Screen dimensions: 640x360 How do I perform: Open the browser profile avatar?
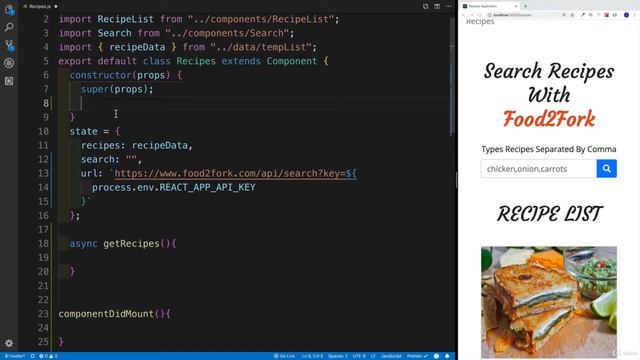[x=627, y=15]
